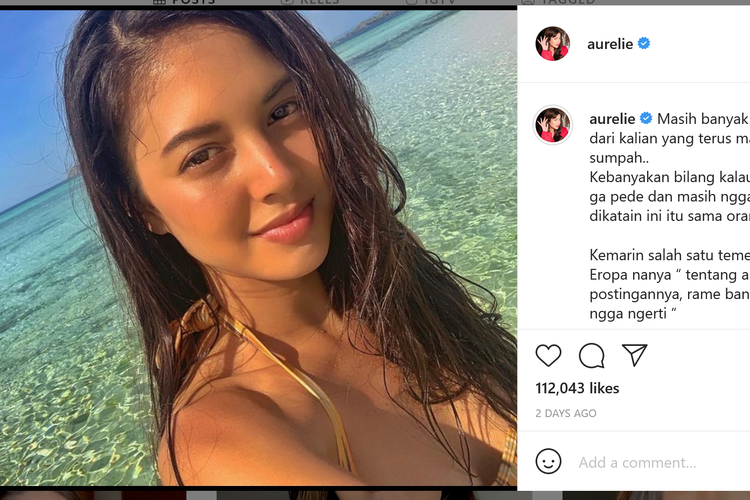
Task: Click the small avatar next to caption
Action: point(552,125)
